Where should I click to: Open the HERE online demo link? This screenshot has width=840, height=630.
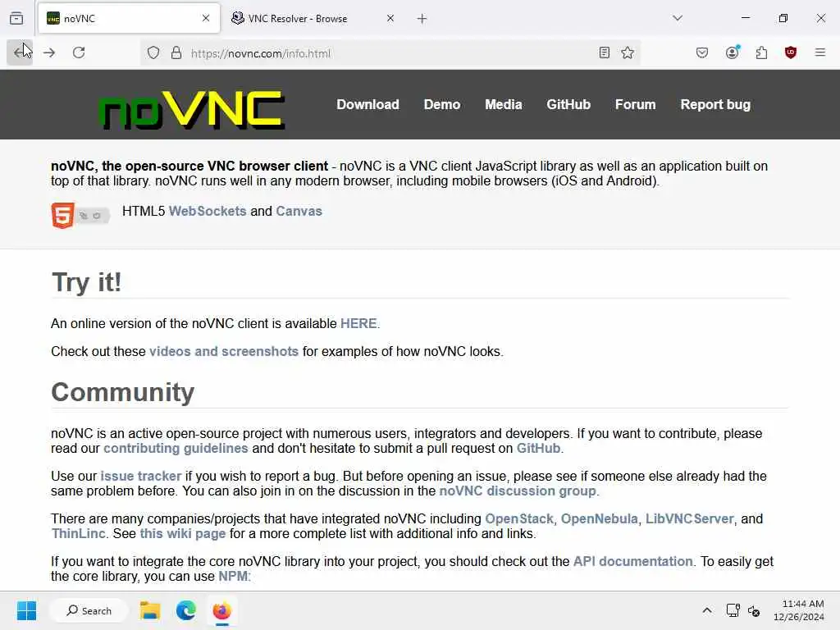[x=358, y=323]
